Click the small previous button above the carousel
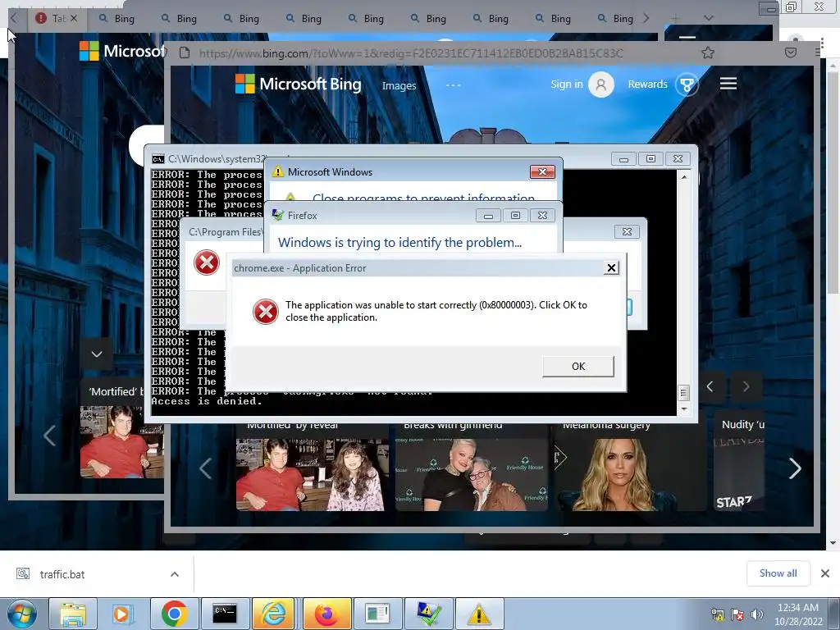840x630 pixels. coord(710,386)
